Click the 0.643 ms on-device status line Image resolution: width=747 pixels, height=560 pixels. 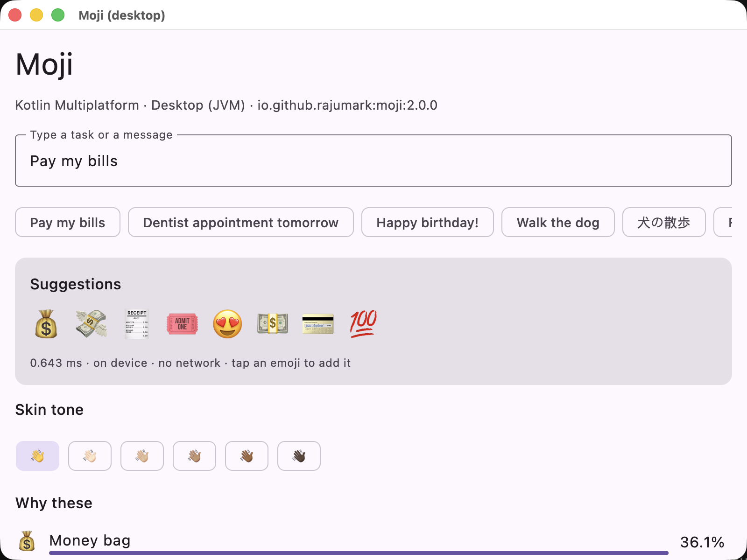click(x=190, y=363)
